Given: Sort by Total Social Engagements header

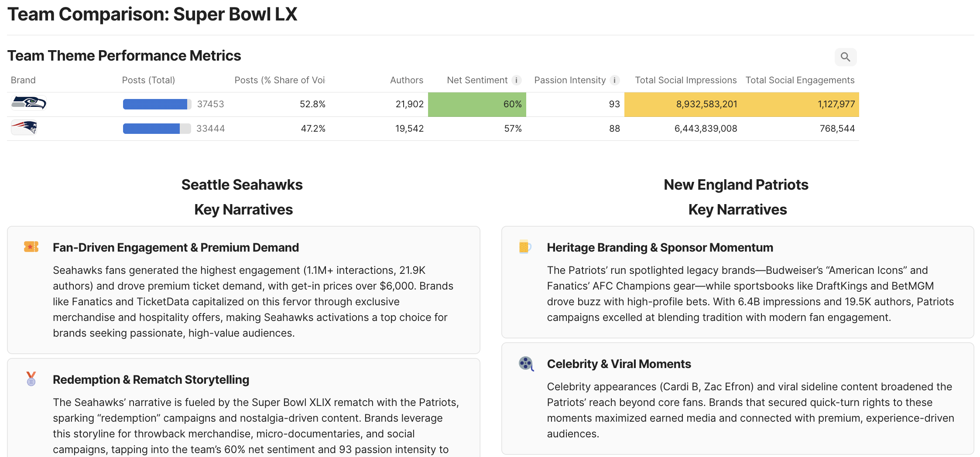Looking at the screenshot, I should (x=799, y=80).
